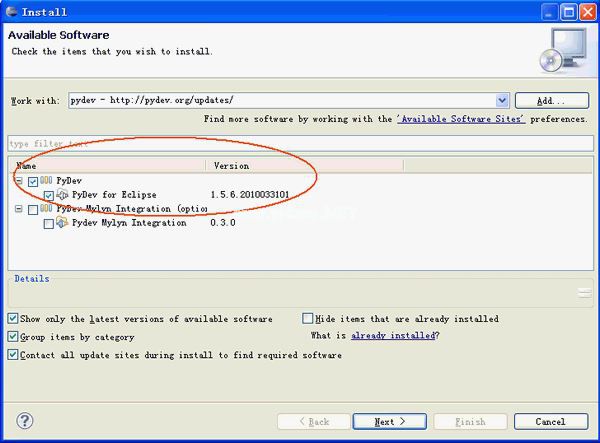The width and height of the screenshot is (600, 443).
Task: Click the PyDev for Eclipse feature icon
Action: point(62,195)
